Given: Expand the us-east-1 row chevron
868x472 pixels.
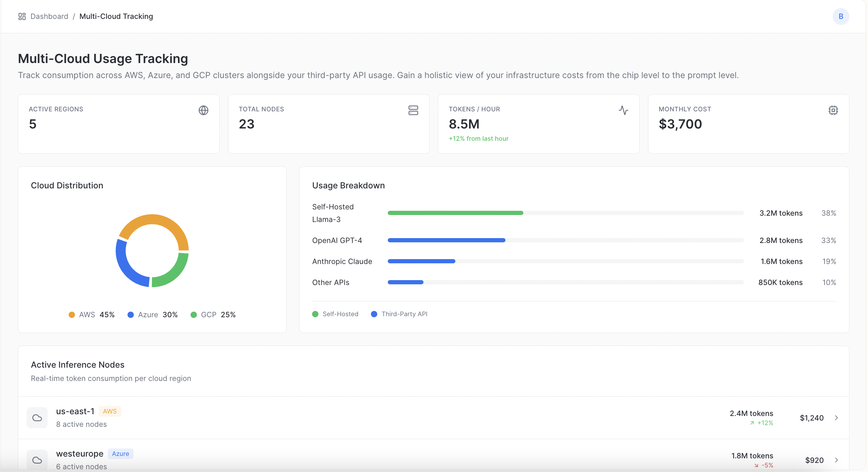Looking at the screenshot, I should pos(836,418).
